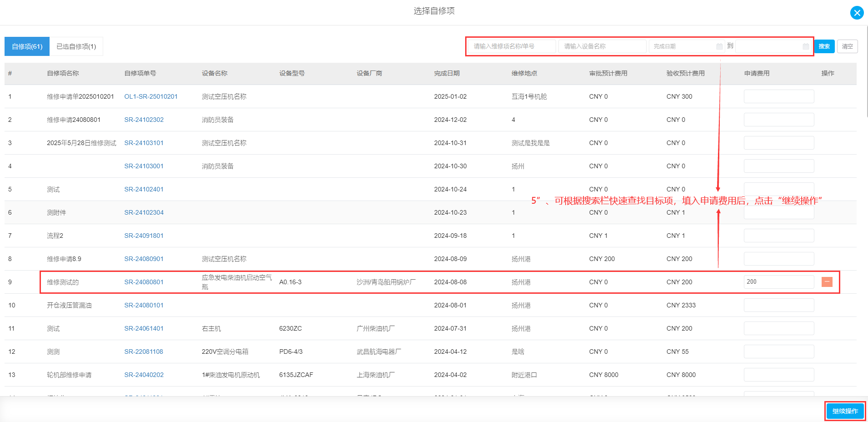The width and height of the screenshot is (868, 422).
Task: Open link SR-24091801
Action: click(x=144, y=236)
